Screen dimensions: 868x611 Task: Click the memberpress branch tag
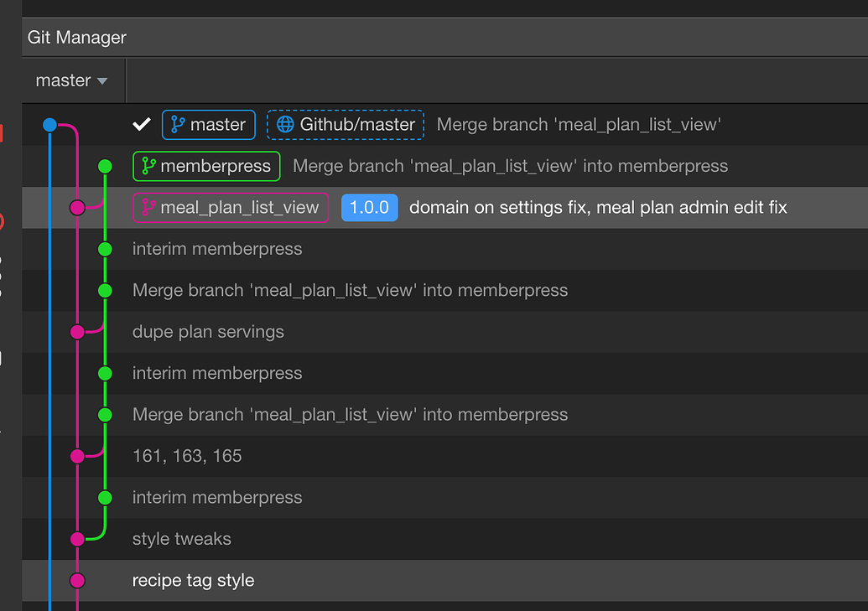tap(206, 166)
